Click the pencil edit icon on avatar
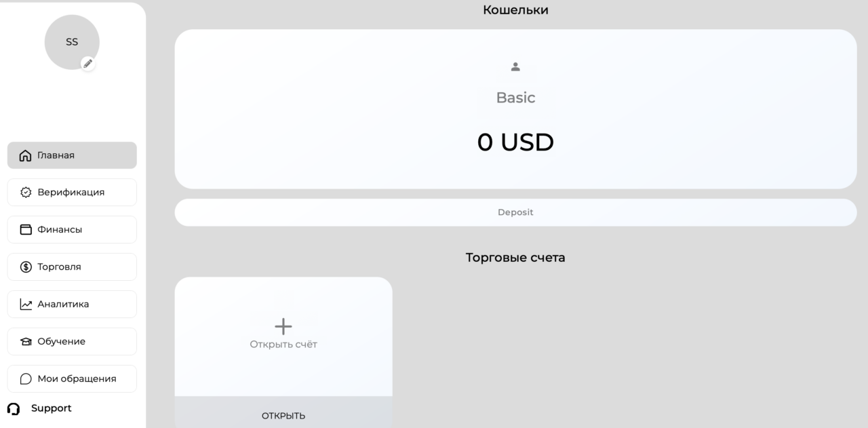 tap(88, 63)
